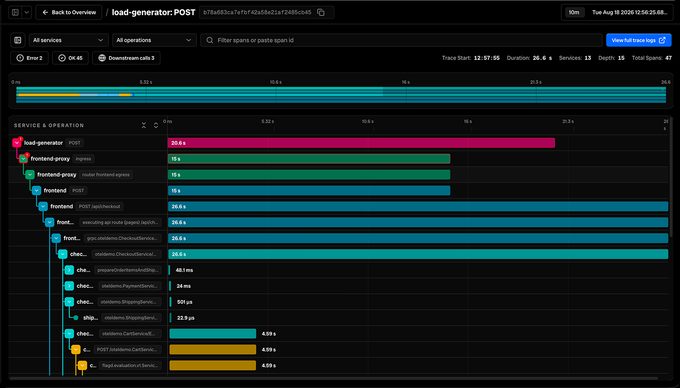Screen dimensions: 680x388
Task: Collapse the flagd.evaluation span
Action: pos(82,365)
